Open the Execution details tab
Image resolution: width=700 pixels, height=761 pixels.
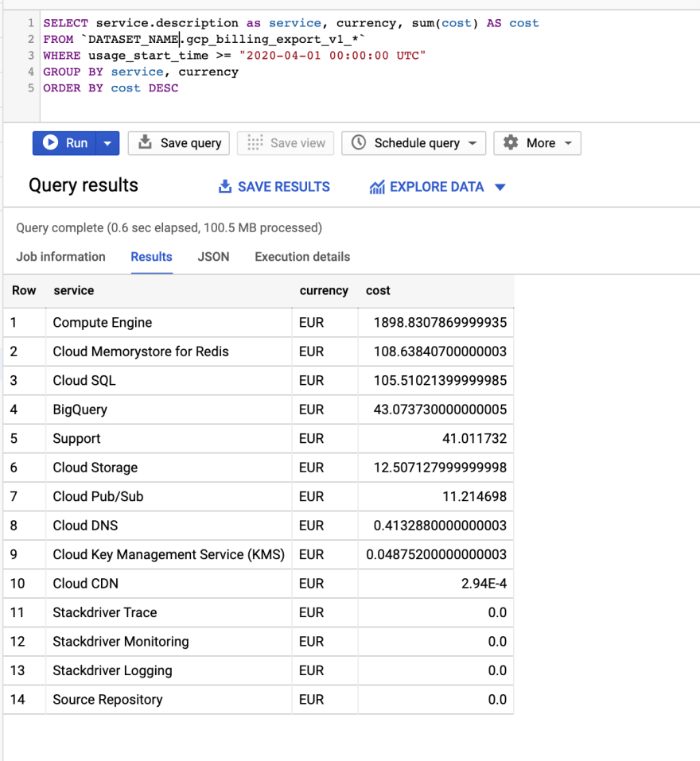(x=302, y=257)
